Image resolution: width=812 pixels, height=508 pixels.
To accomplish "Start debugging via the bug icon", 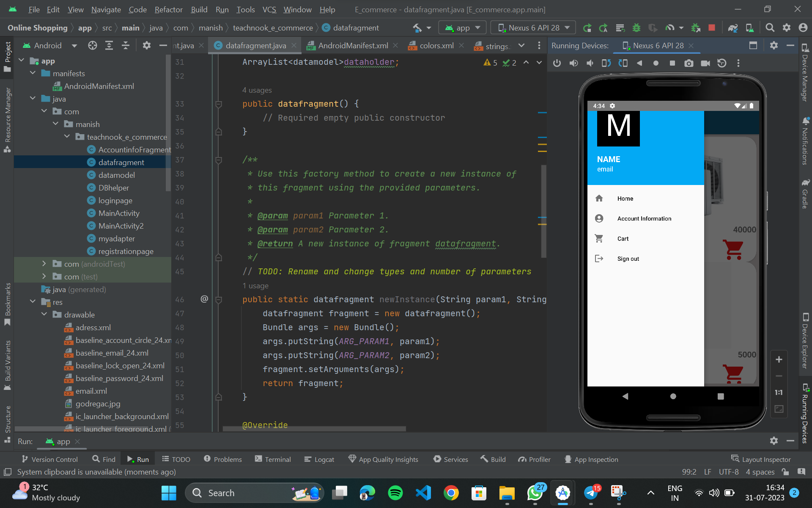I will 636,28.
